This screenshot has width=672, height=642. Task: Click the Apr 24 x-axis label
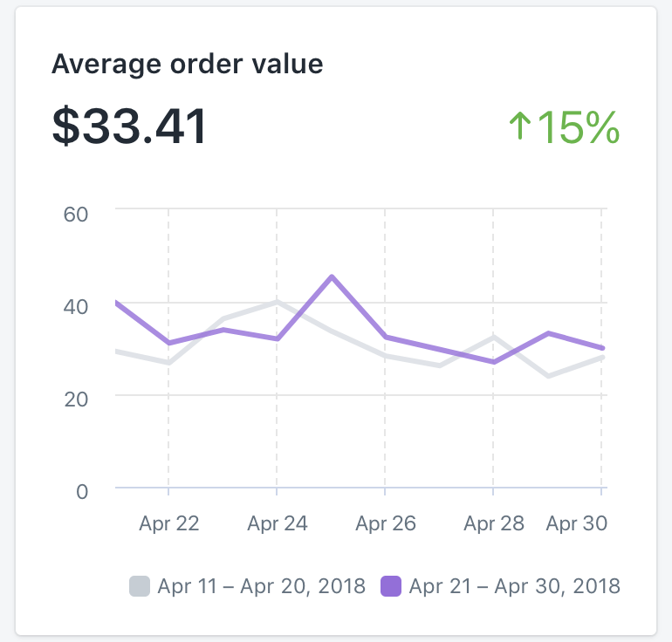(x=277, y=523)
